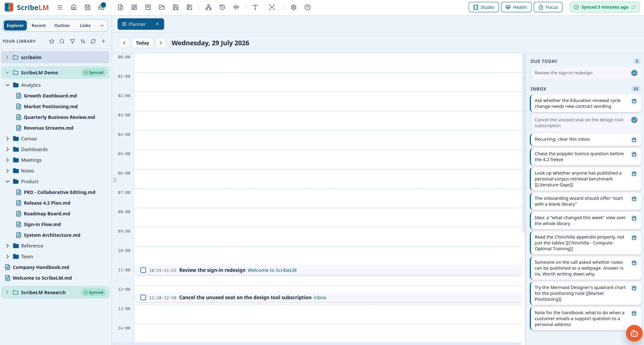
Task: Click the typography T icon
Action: (x=255, y=7)
